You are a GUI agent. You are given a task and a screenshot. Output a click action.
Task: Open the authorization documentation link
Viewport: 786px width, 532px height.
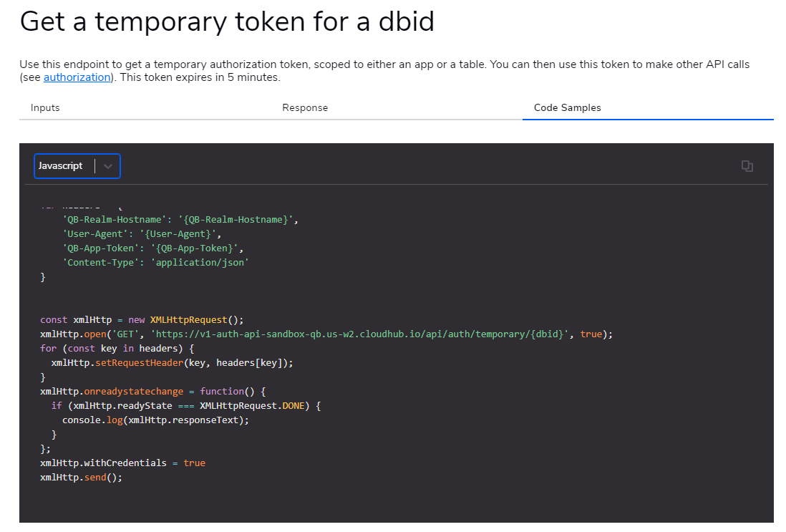77,77
